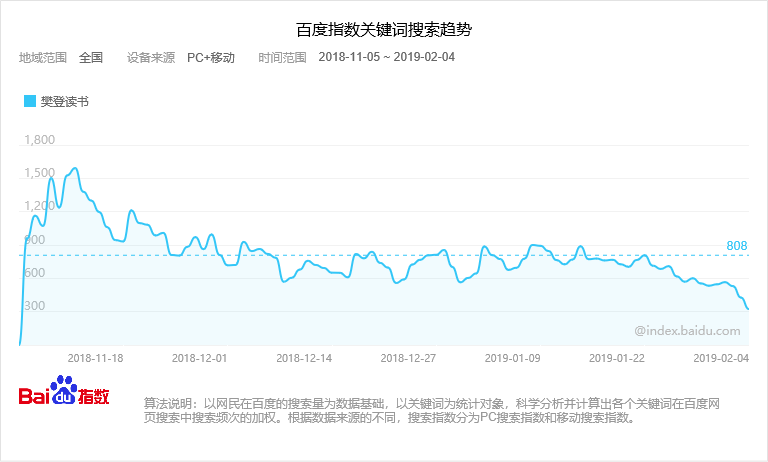This screenshot has height=462, width=768.
Task: Click the date range 2018-11-05 ~ 2019-02-04
Action: [x=386, y=57]
